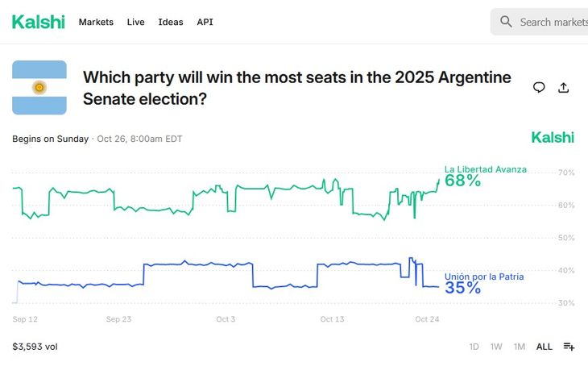Image resolution: width=588 pixels, height=366 pixels.
Task: Click the comment speech bubble icon
Action: (x=539, y=88)
